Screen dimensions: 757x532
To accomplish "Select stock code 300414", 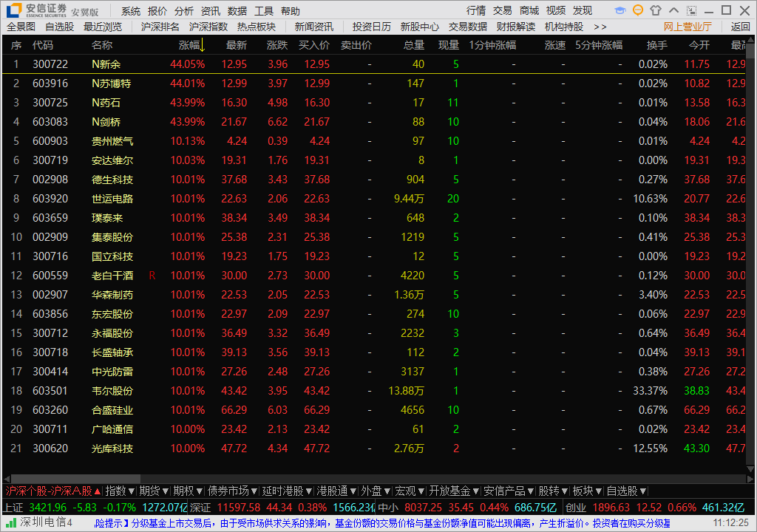I will pos(50,372).
